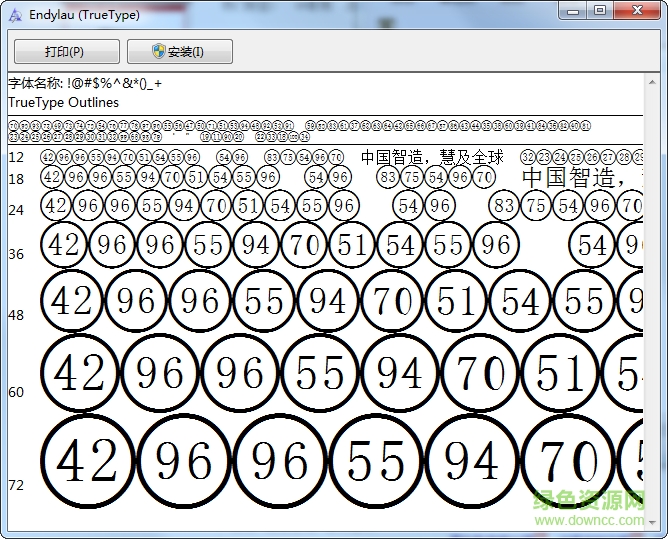Viewport: 668px width, 539px height.
Task: Open the font viewer title bar icon menu
Action: [14, 15]
